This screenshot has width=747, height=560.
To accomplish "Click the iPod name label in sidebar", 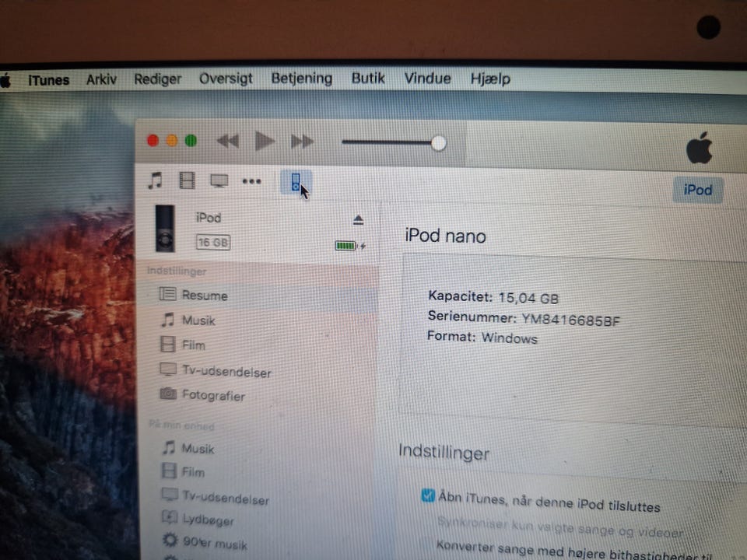I will click(209, 218).
